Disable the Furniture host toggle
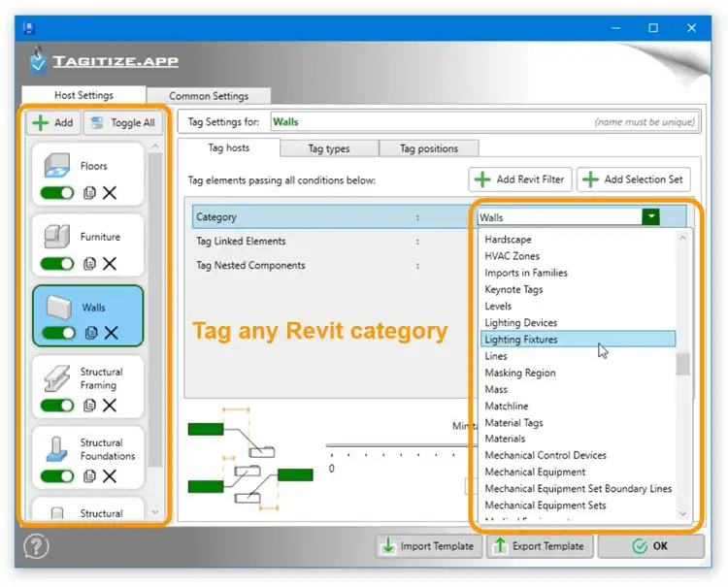Screen dimensions: 728x587 tap(57, 264)
